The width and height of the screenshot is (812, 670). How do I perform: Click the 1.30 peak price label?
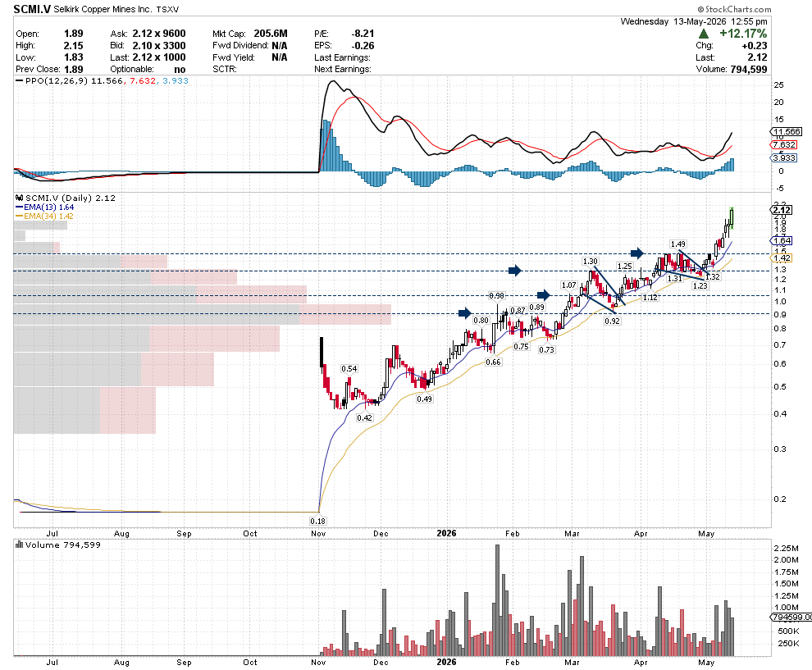pyautogui.click(x=590, y=262)
